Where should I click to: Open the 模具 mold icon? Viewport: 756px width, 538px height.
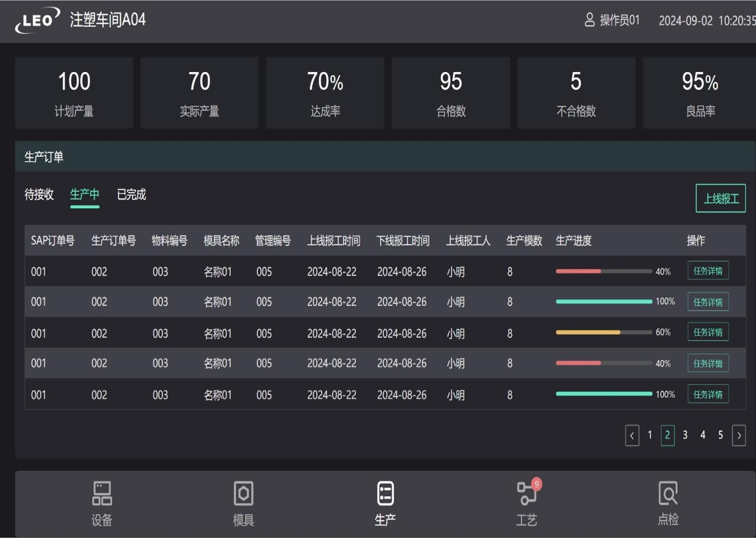pos(243,493)
